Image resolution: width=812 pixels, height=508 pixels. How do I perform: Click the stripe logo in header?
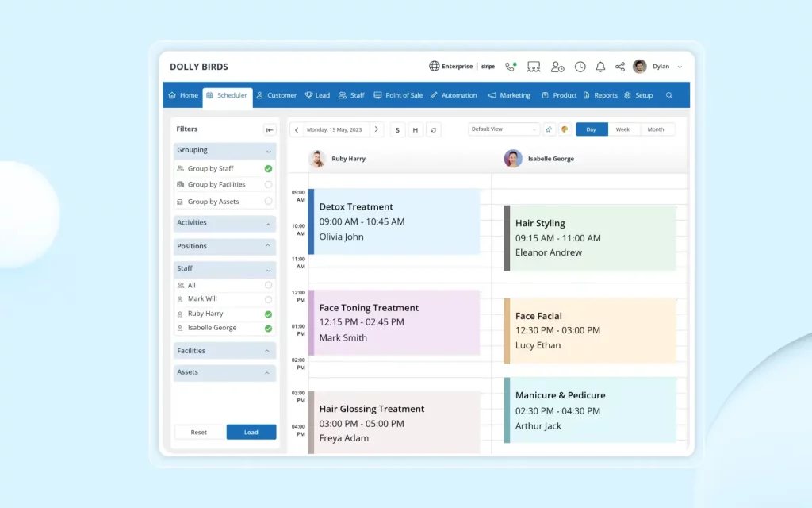(488, 67)
